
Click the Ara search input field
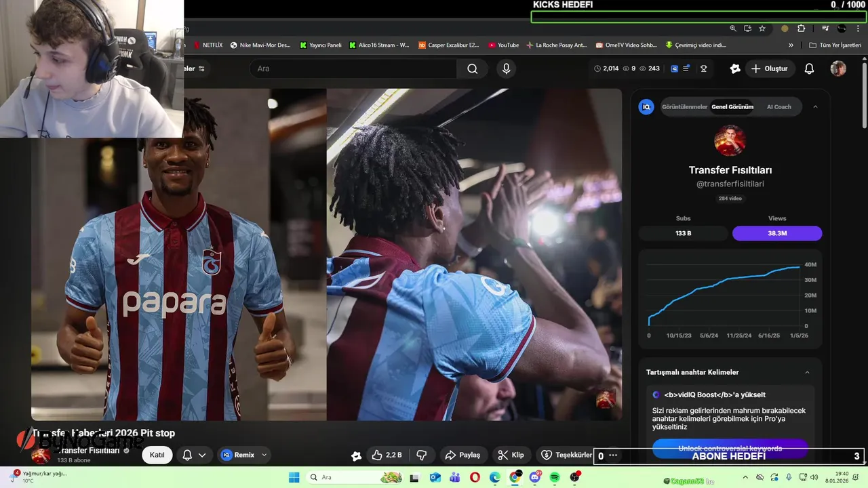click(x=353, y=68)
